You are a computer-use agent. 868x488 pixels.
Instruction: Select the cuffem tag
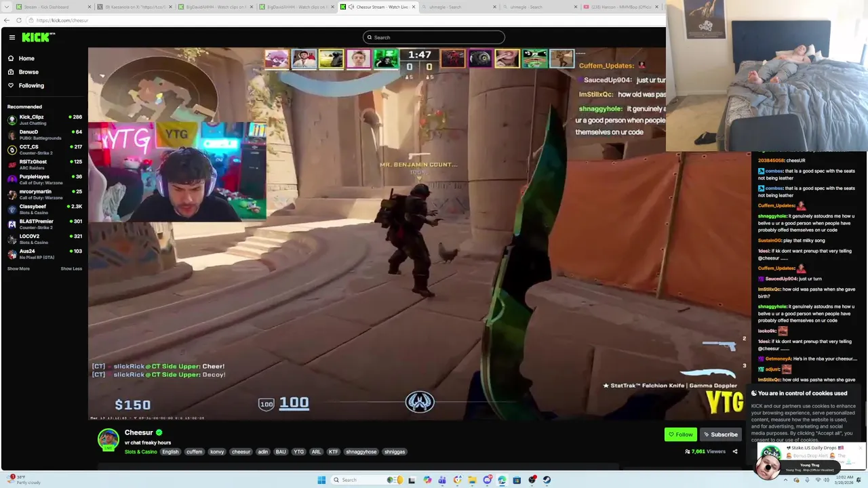[195, 452]
